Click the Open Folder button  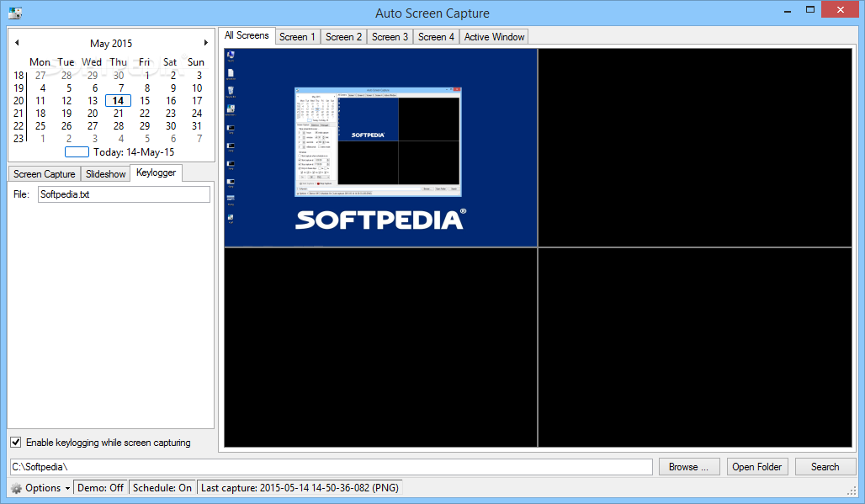pos(757,466)
